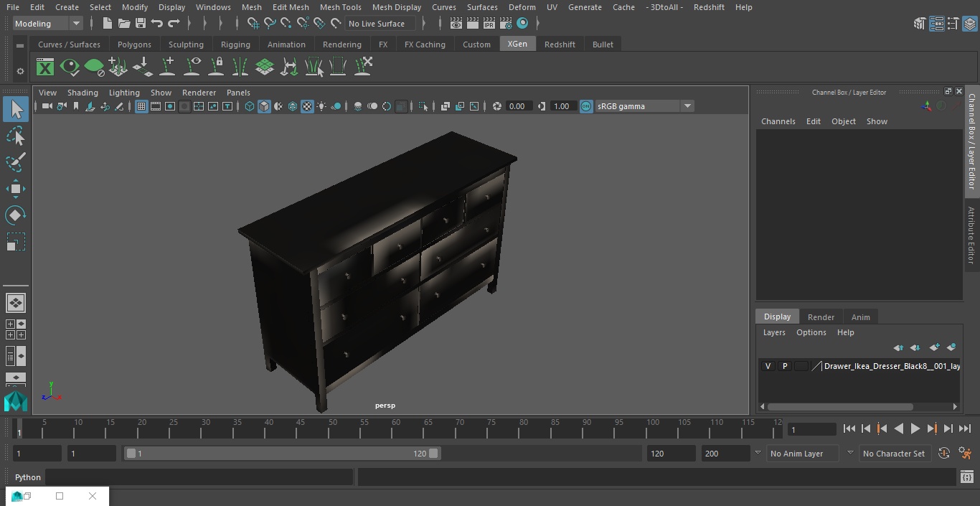The height and width of the screenshot is (506, 980).
Task: Activate the Lasso select tool
Action: pyautogui.click(x=16, y=136)
